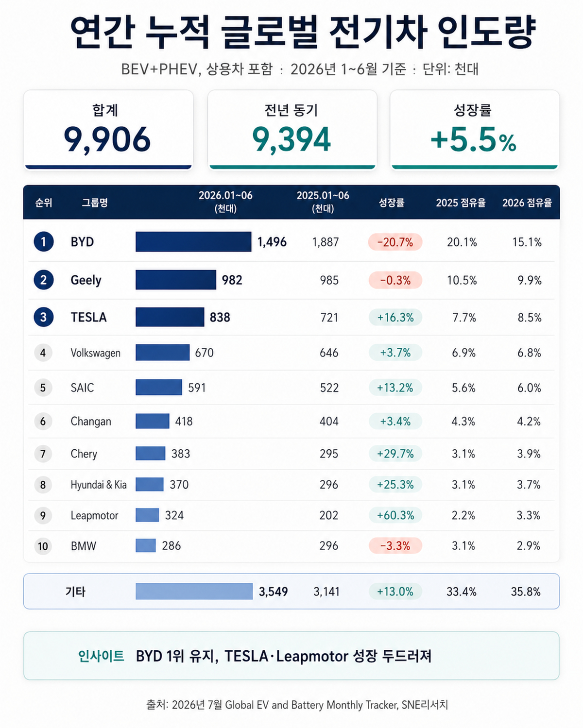
Task: Click the TESLA sales bar
Action: pos(170,317)
